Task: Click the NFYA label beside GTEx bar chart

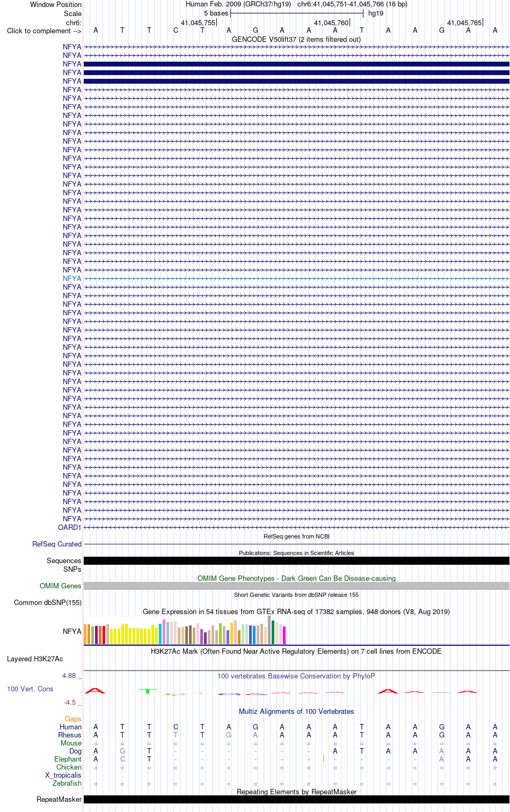Action: click(x=72, y=631)
